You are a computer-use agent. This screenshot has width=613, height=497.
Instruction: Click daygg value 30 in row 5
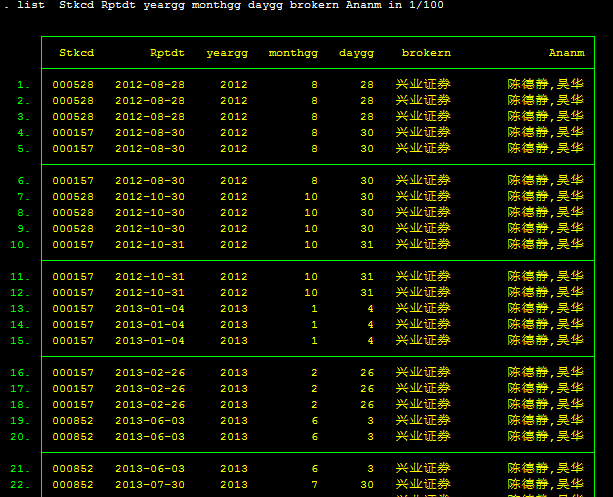pos(367,149)
